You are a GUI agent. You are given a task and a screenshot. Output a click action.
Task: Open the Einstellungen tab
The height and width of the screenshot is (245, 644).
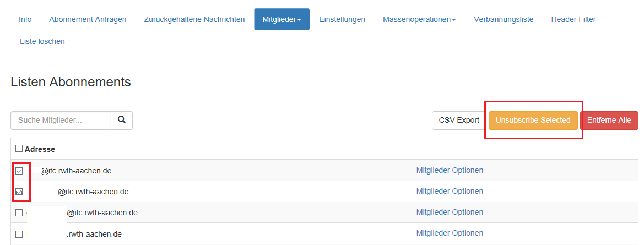[x=342, y=19]
